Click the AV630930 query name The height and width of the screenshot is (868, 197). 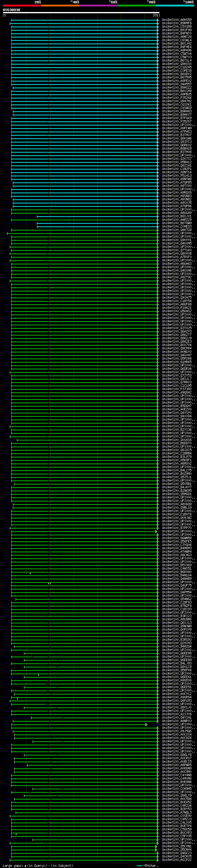coord(11,10)
